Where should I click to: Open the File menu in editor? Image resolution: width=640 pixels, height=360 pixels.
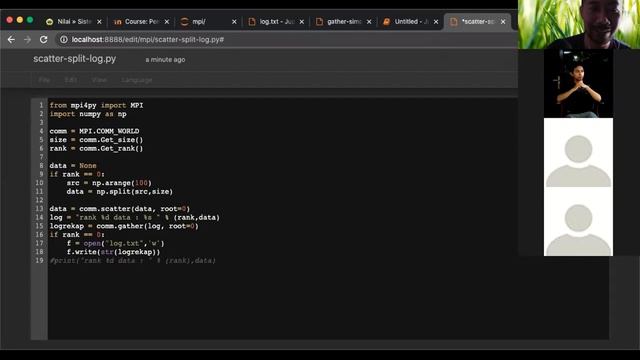pos(44,80)
